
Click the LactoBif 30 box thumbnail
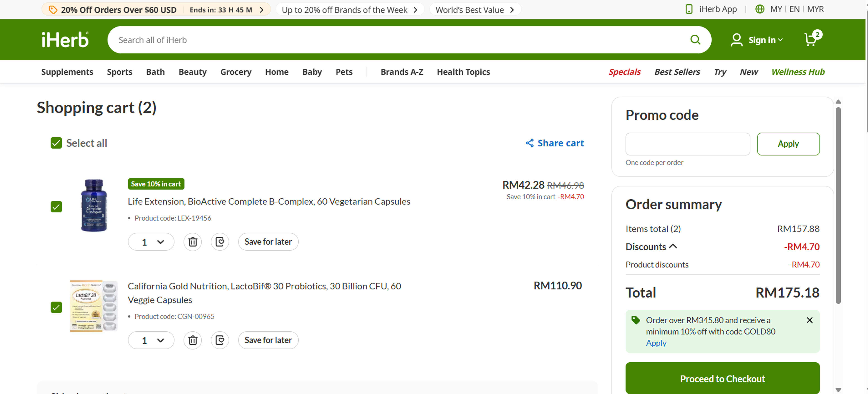tap(93, 306)
